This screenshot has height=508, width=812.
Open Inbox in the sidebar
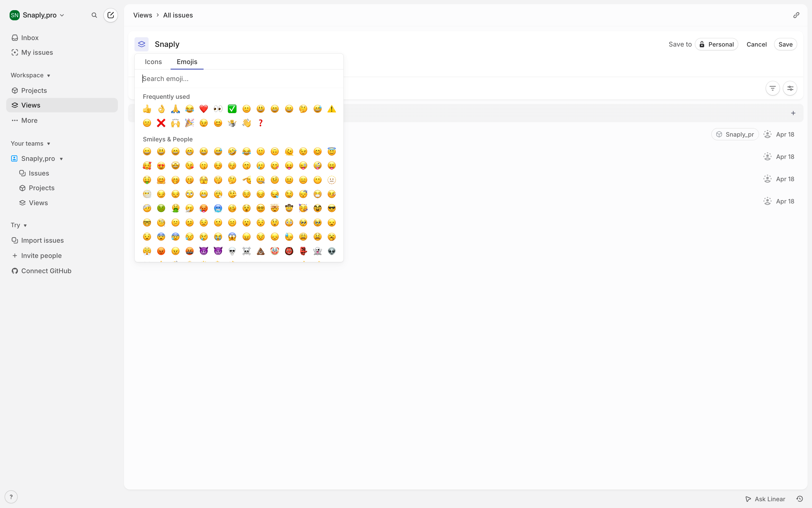62,38
